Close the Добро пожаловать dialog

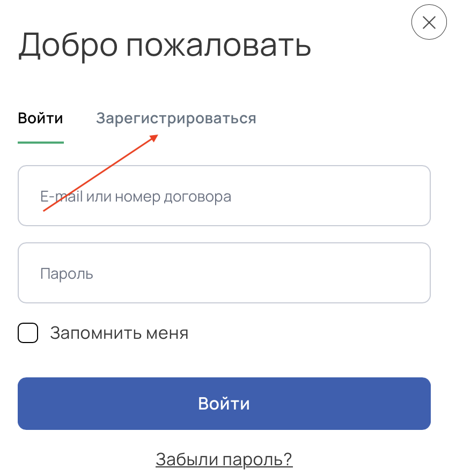(429, 22)
